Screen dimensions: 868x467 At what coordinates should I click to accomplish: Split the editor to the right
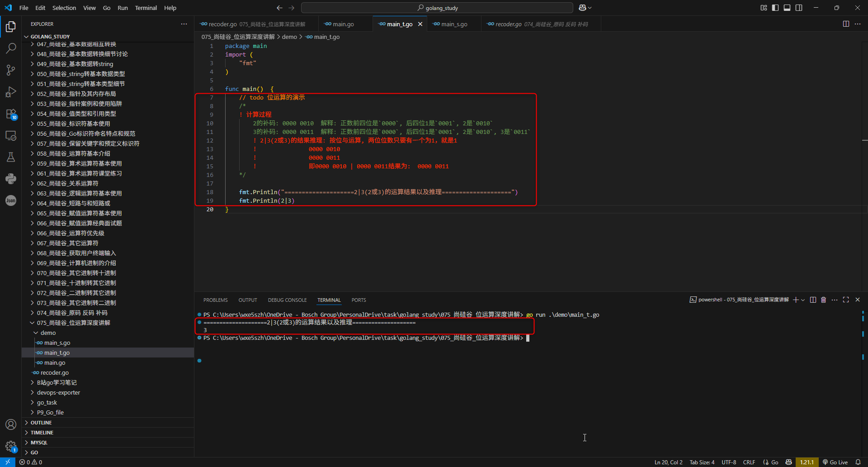coord(846,24)
